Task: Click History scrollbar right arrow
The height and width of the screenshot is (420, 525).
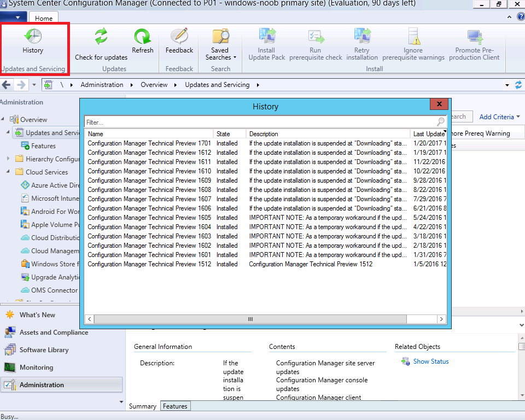Action: click(x=442, y=319)
